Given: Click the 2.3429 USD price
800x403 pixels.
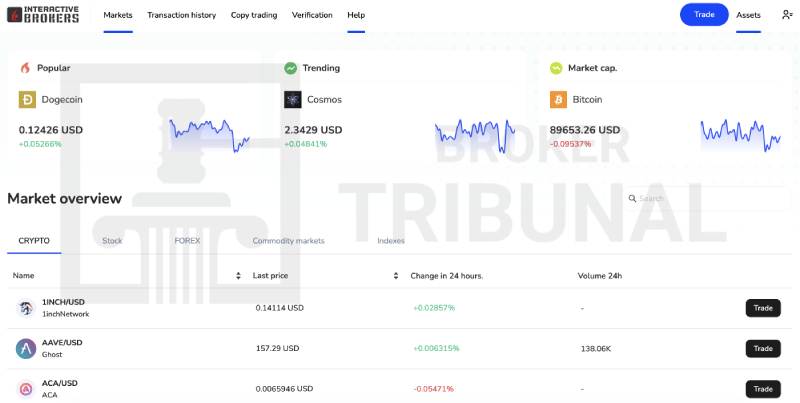Looking at the screenshot, I should point(313,130).
